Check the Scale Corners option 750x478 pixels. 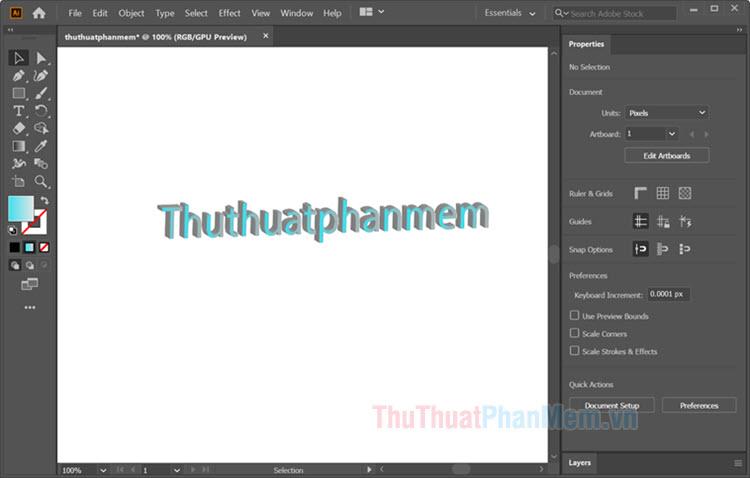574,333
